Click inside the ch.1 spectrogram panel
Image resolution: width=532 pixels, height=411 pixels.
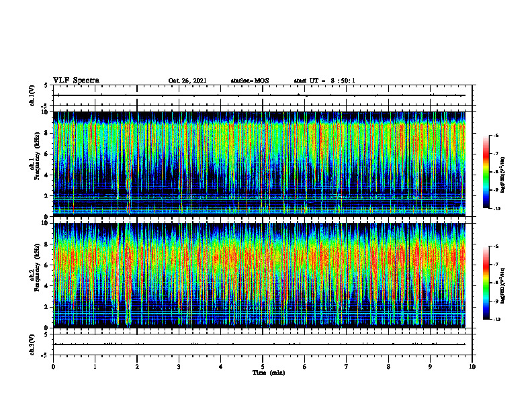(x=259, y=164)
